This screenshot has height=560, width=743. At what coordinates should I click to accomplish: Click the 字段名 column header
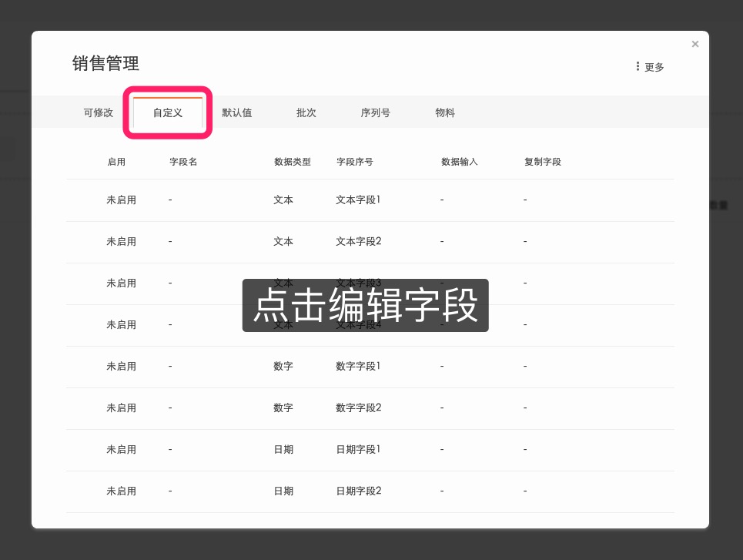coord(183,163)
